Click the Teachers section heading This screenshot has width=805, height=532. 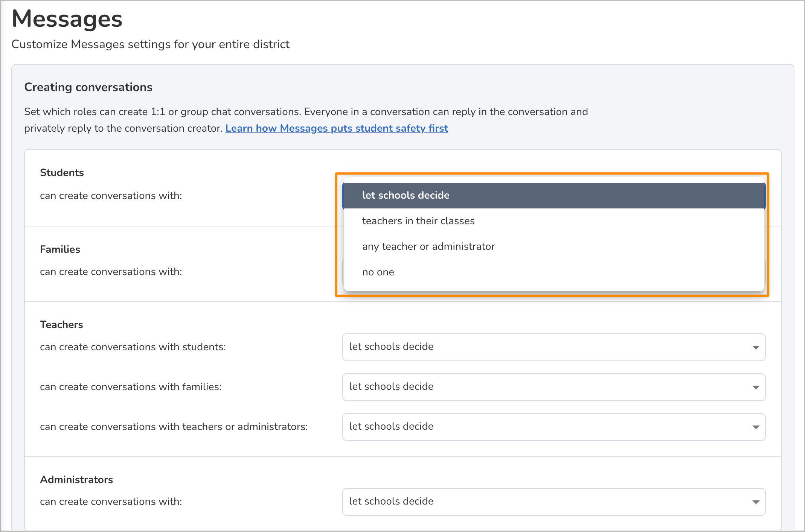click(61, 325)
